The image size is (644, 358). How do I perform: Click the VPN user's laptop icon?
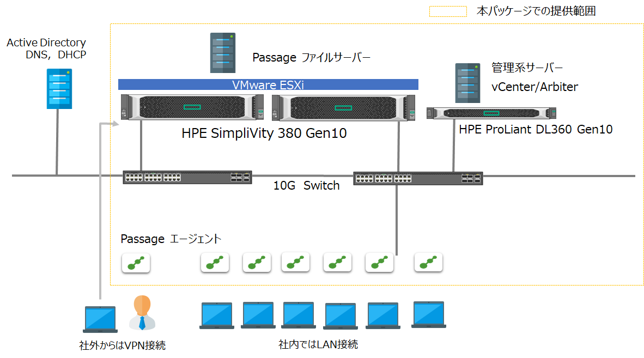pyautogui.click(x=100, y=319)
